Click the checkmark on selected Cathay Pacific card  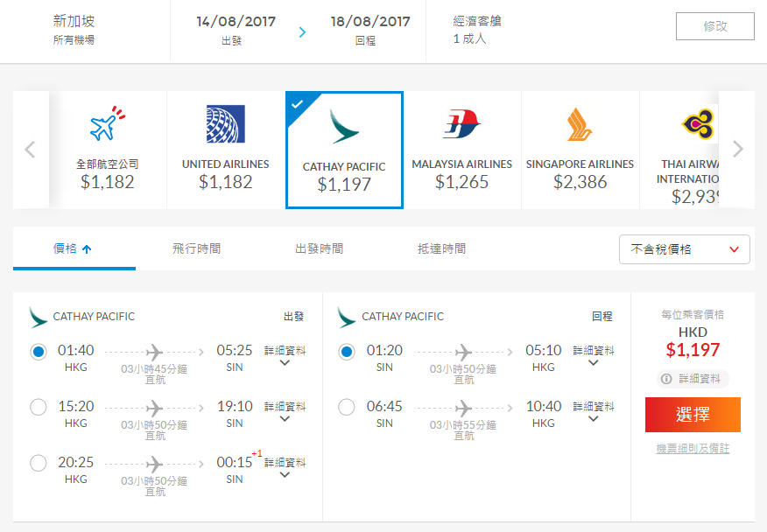(297, 103)
